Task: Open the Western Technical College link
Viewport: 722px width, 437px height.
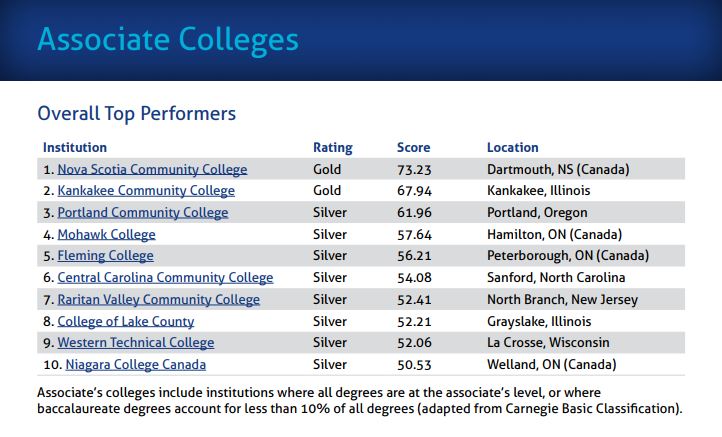Action: point(136,343)
